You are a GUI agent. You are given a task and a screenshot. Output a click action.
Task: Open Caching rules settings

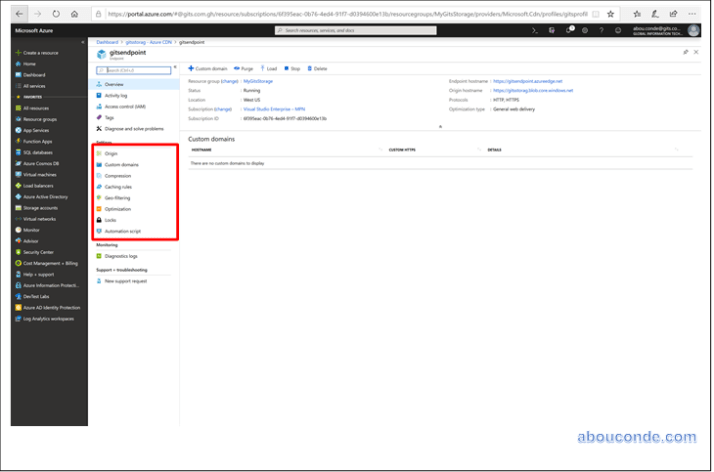[119, 186]
